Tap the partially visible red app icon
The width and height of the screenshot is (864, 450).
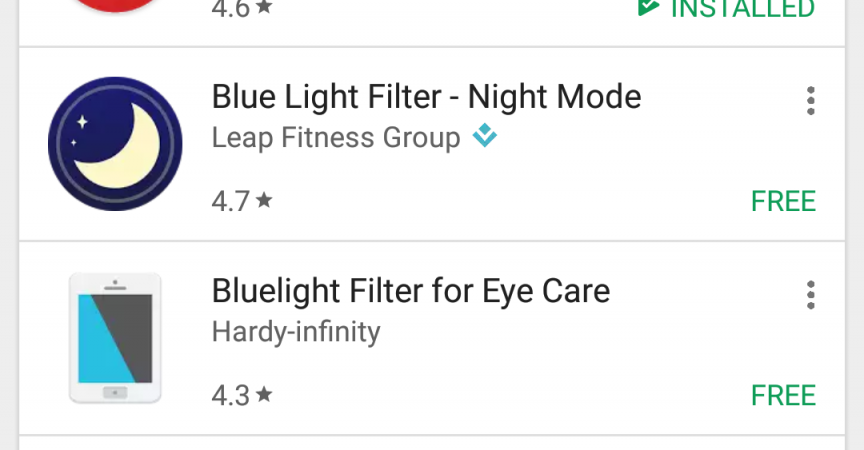tap(115, 6)
